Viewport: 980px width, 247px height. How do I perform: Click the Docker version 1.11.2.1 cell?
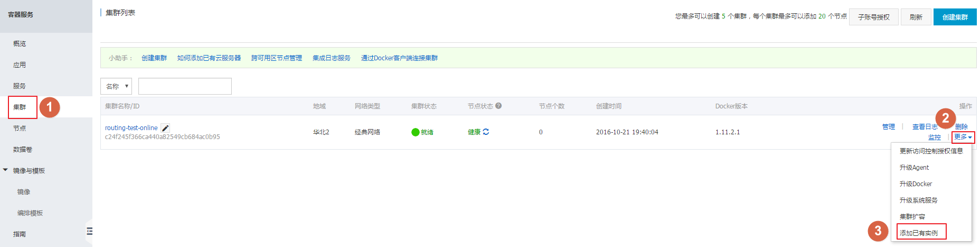point(728,132)
